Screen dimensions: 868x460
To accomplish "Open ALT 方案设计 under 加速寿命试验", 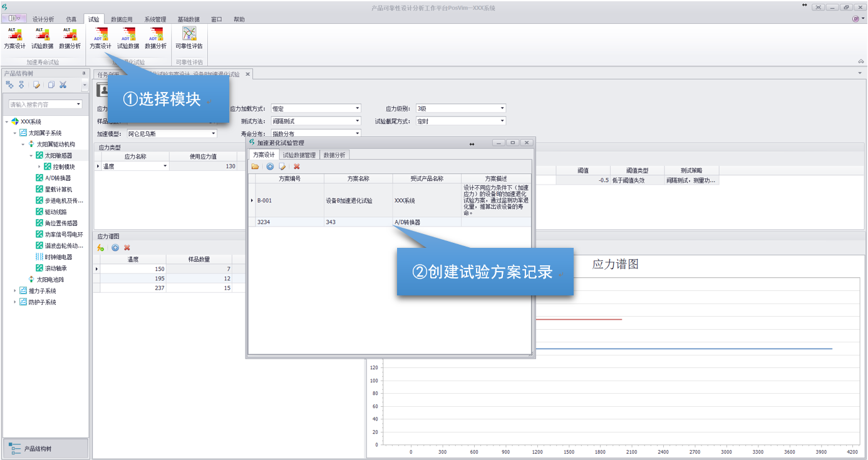I will [14, 38].
